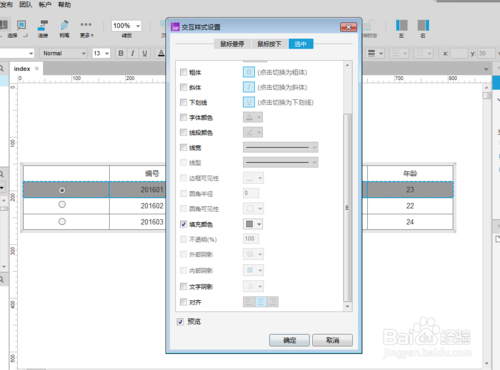The width and height of the screenshot is (500, 370).
Task: Click the italic I toggle button in the dialog
Action: [249, 87]
